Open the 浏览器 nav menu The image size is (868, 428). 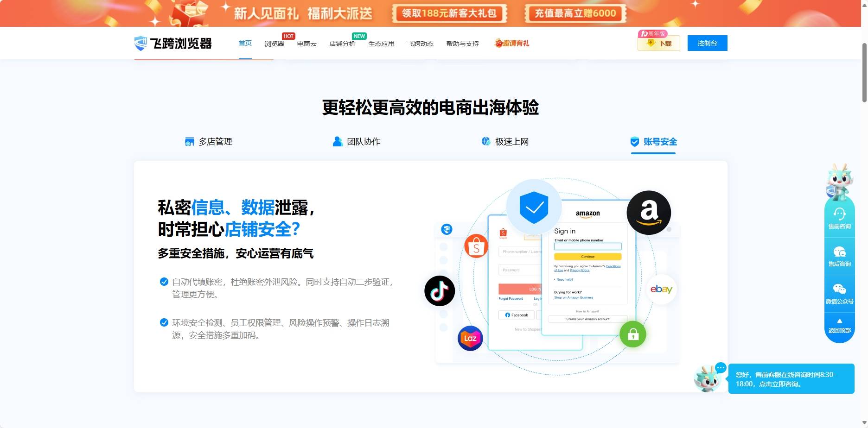coord(274,44)
